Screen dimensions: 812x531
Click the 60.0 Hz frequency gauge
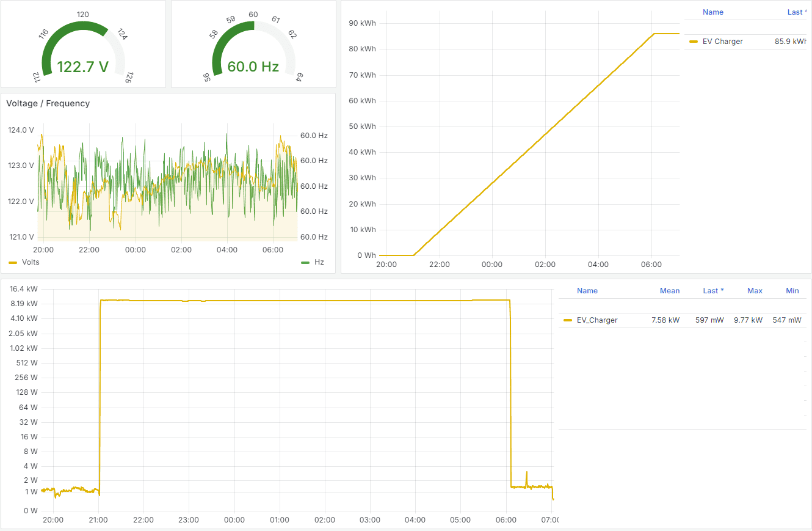[x=253, y=55]
